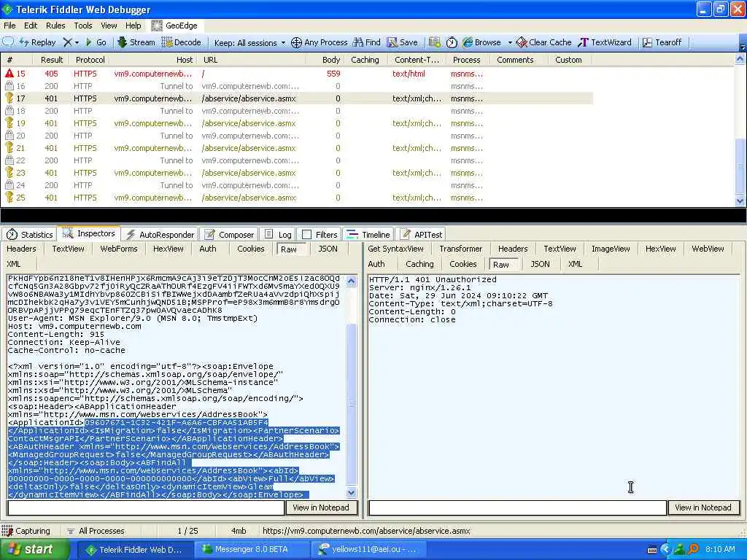Screen dimensions: 747x560
Task: Toggle Stream mode in toolbar
Action: [x=136, y=42]
